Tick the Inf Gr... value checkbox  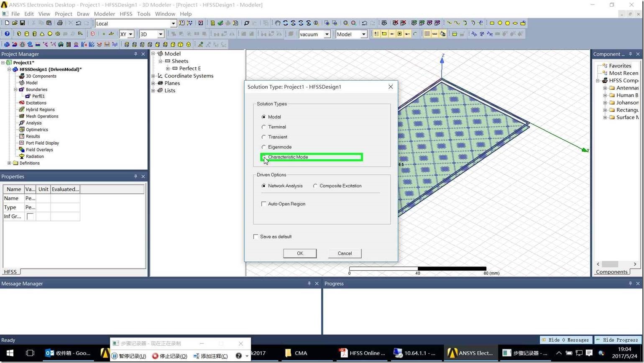tap(30, 216)
